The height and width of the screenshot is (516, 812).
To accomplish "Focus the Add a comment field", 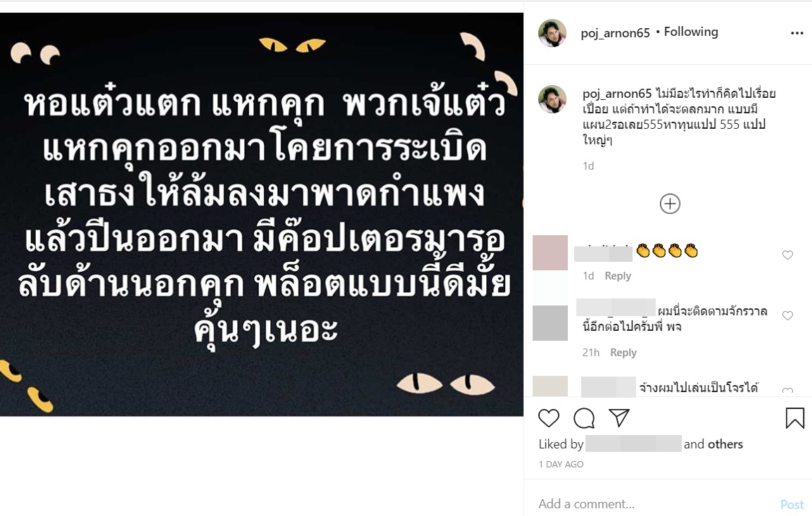I will click(655, 503).
